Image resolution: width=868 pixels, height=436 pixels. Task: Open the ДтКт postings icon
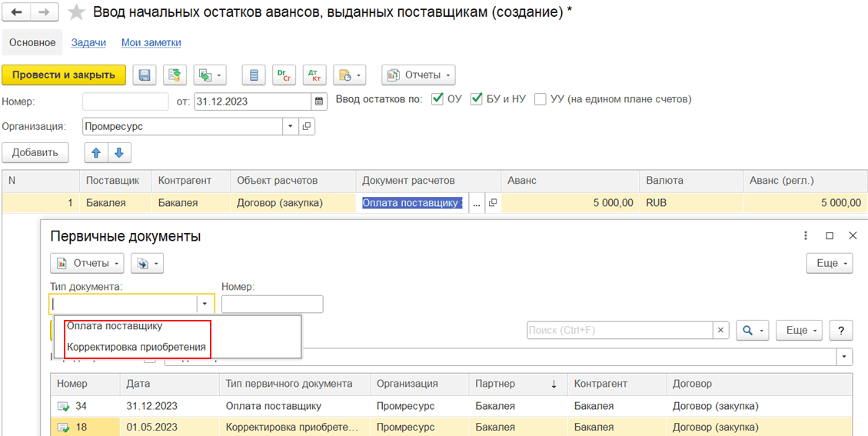click(314, 75)
